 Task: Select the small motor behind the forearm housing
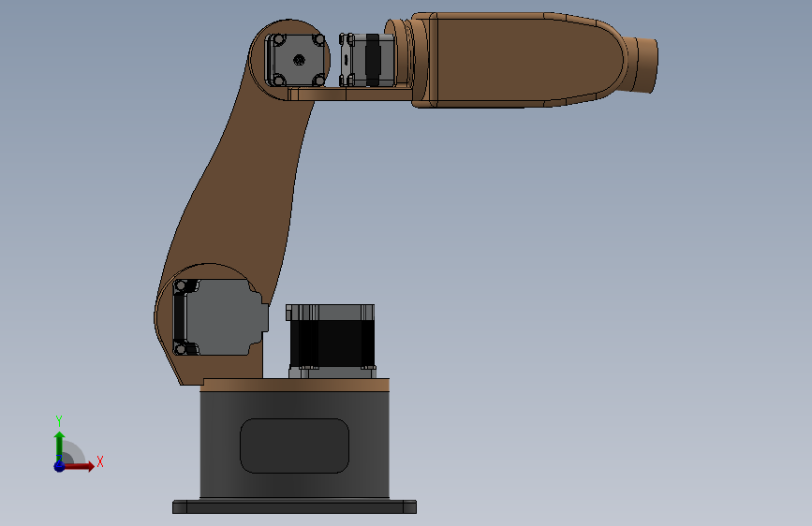tap(366, 60)
